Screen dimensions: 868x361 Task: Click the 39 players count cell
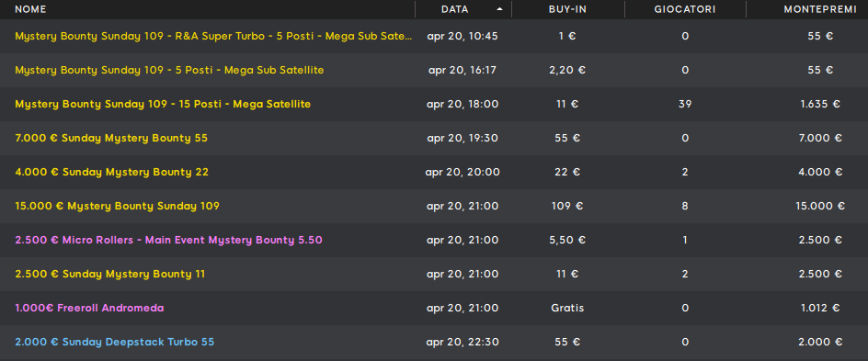point(685,104)
